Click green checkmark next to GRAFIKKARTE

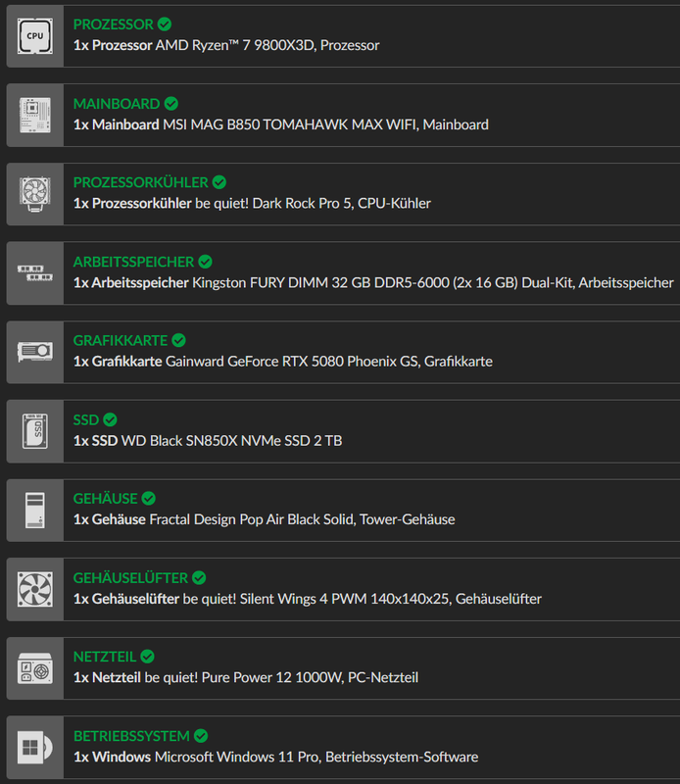(x=178, y=340)
